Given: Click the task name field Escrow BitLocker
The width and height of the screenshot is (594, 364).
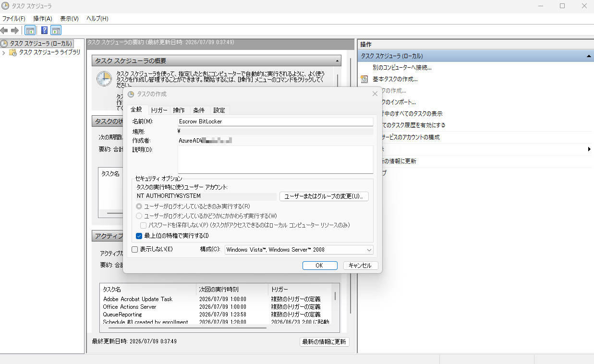Looking at the screenshot, I should pyautogui.click(x=276, y=121).
